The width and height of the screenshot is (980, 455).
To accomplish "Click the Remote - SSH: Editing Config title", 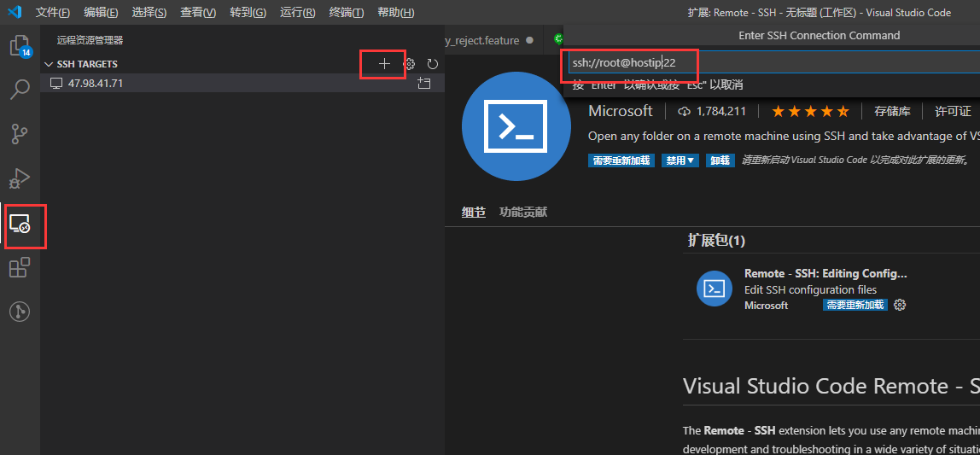I will [825, 274].
